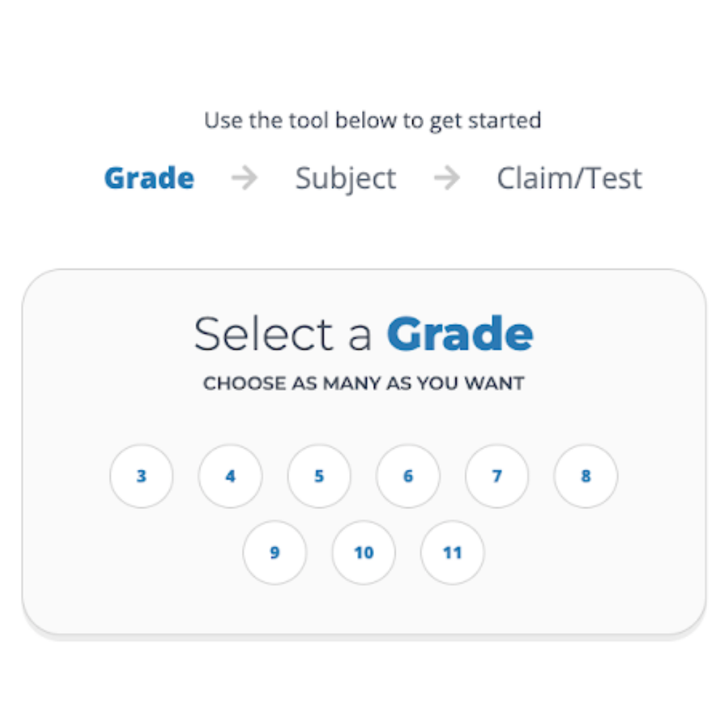Click the arrow between Grade and Subject
Viewport: 728px width, 728px height.
(246, 178)
